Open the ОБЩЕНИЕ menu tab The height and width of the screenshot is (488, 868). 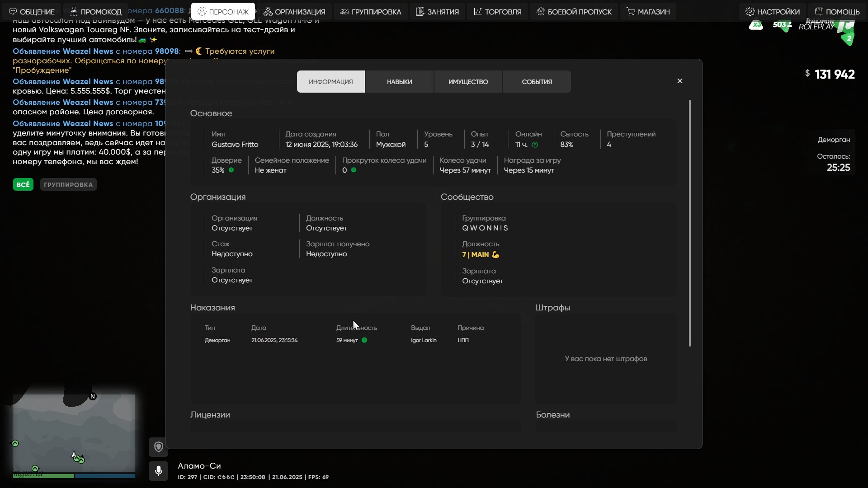coord(32,11)
